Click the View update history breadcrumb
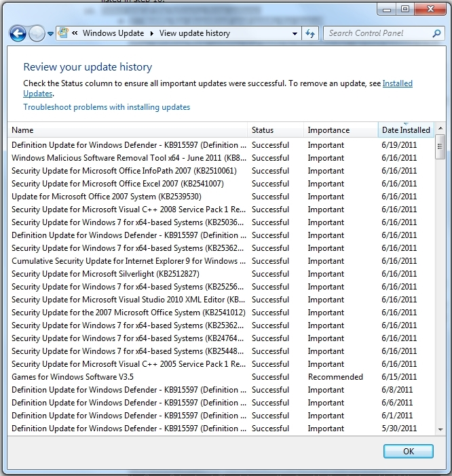This screenshot has width=452, height=476. (x=195, y=33)
